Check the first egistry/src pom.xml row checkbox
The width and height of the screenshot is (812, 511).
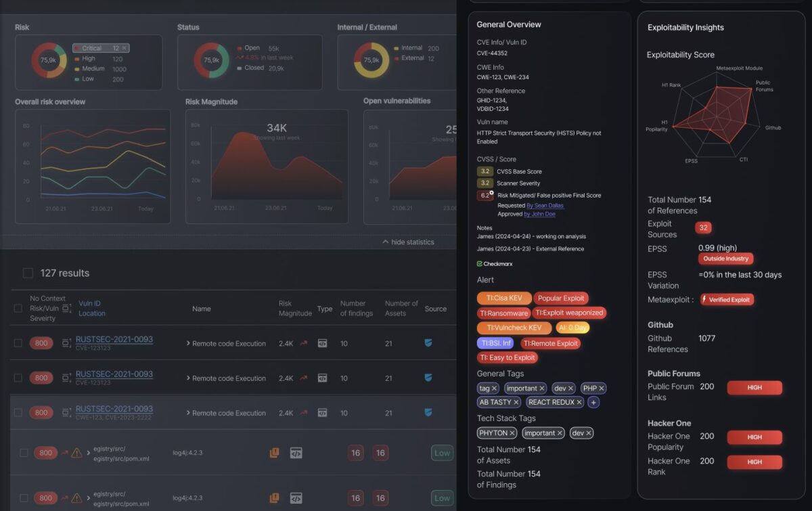24,453
